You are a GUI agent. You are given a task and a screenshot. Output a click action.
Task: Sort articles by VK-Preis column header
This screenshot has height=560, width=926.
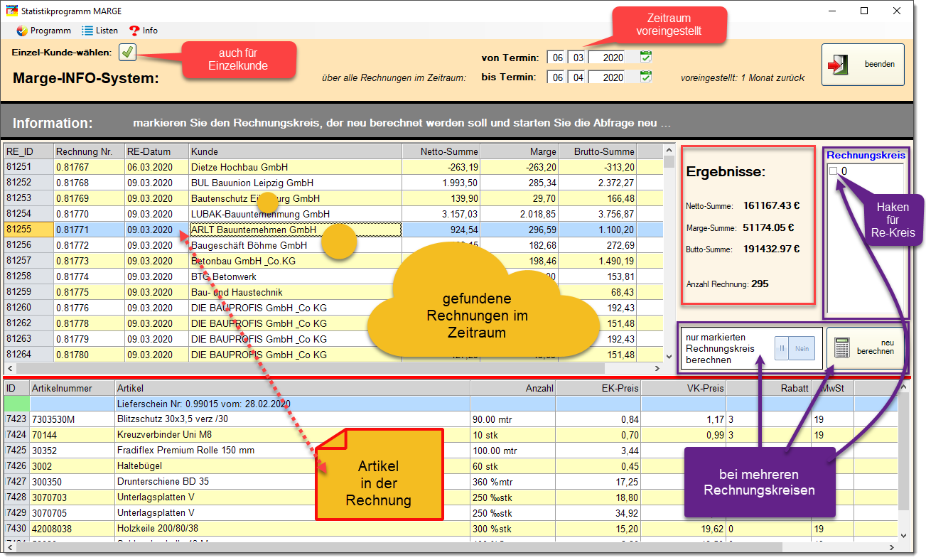click(684, 388)
